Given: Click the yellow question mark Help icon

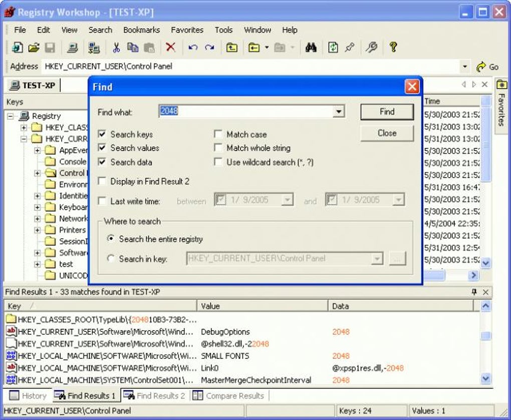Looking at the screenshot, I should pos(393,48).
